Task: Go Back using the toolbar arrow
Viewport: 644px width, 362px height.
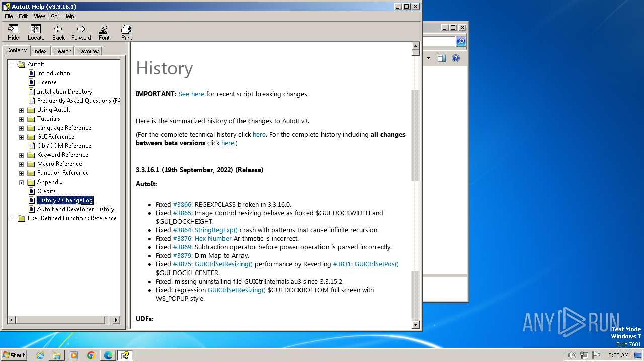Action: (58, 32)
